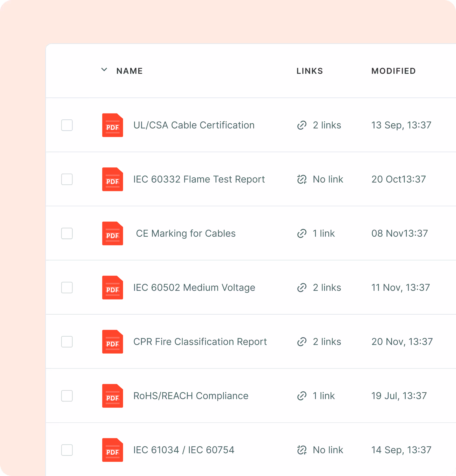The image size is (456, 476).
Task: Click broken link icon in IEC 61034 row
Action: pos(302,450)
